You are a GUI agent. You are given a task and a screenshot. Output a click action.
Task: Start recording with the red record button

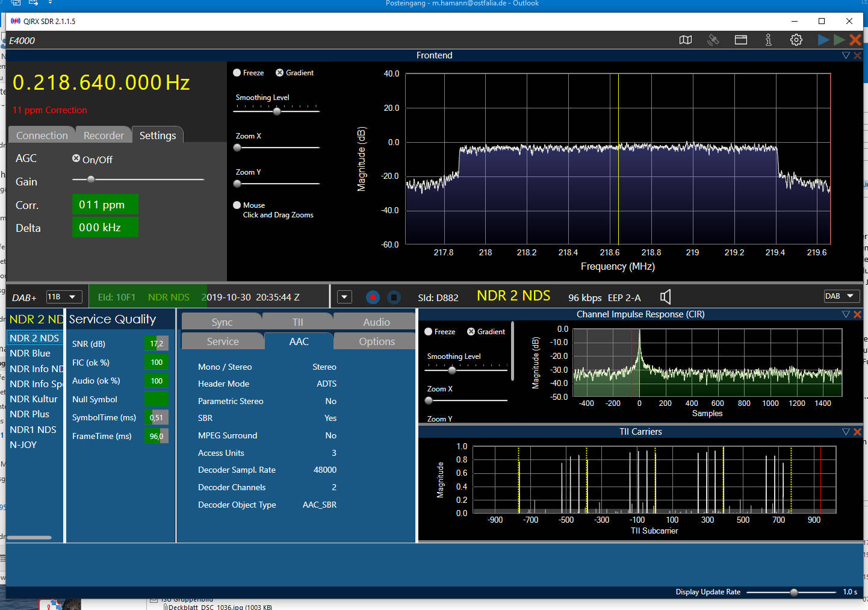point(373,297)
